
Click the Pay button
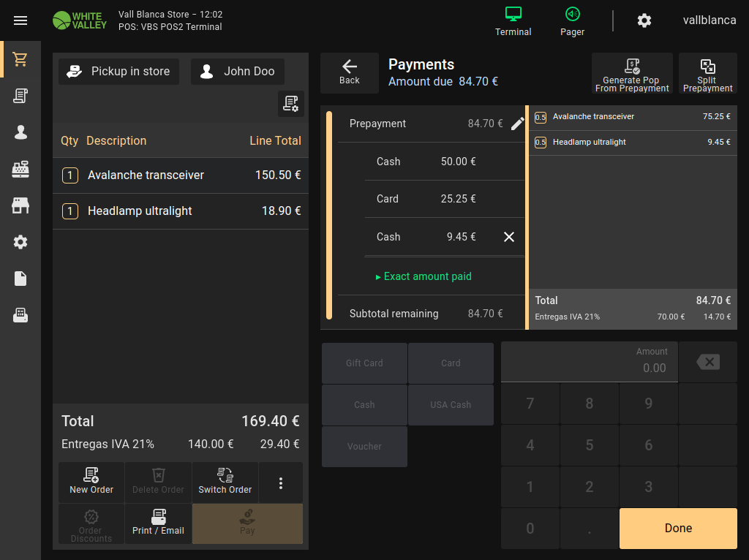247,524
